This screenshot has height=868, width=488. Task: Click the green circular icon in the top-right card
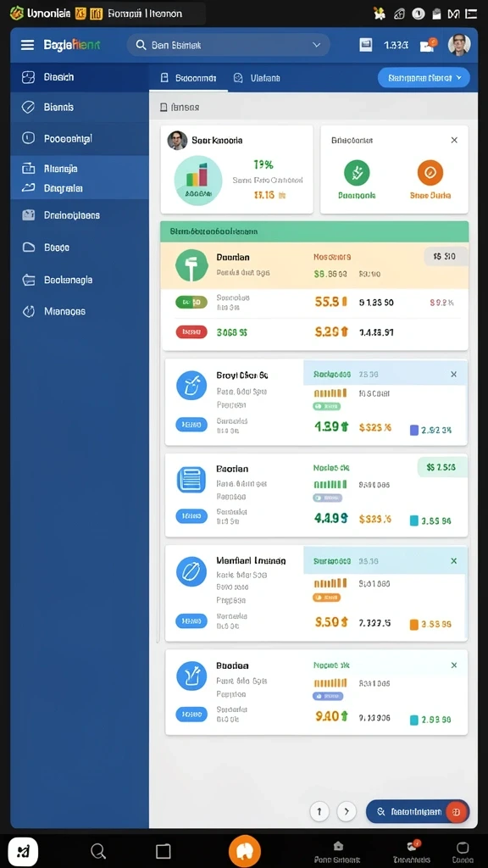[x=357, y=173]
